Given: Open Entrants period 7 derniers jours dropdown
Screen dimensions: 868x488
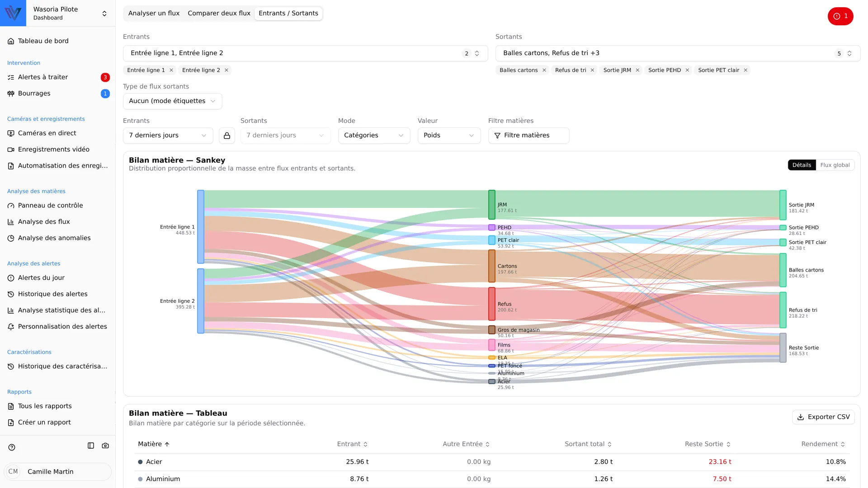Looking at the screenshot, I should pyautogui.click(x=168, y=136).
